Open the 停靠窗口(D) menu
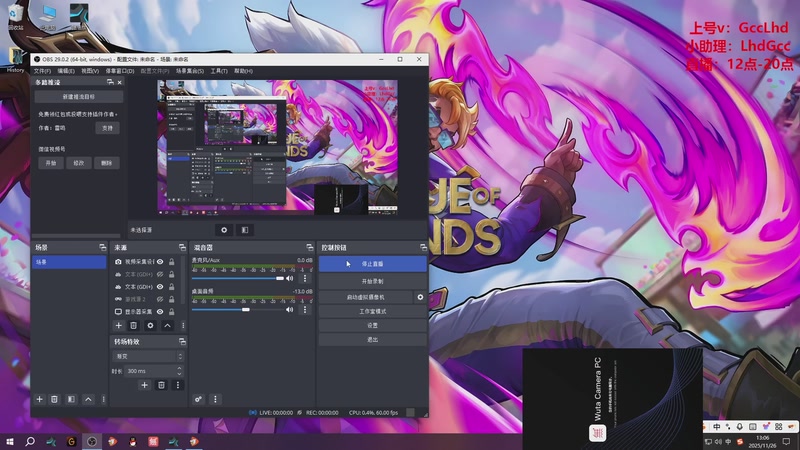Screen dimensions: 800x450 [x=120, y=71]
